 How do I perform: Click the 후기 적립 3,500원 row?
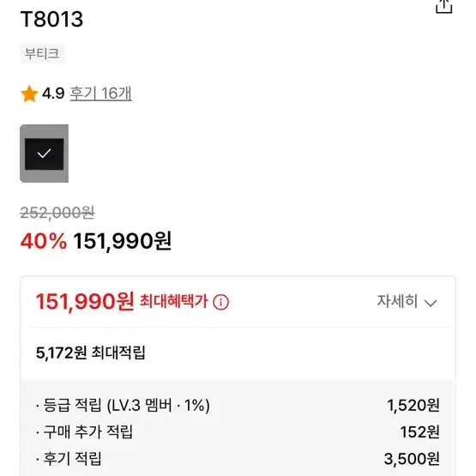coord(238,458)
